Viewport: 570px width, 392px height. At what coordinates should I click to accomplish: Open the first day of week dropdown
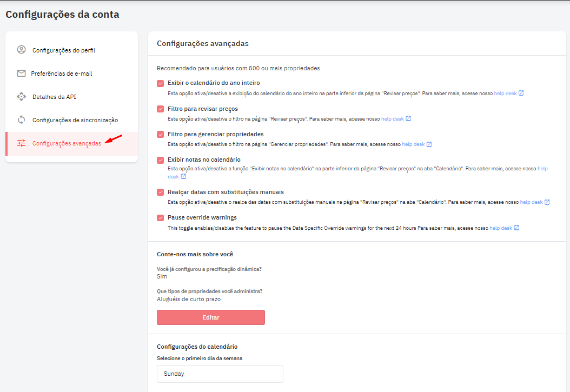[x=220, y=374]
